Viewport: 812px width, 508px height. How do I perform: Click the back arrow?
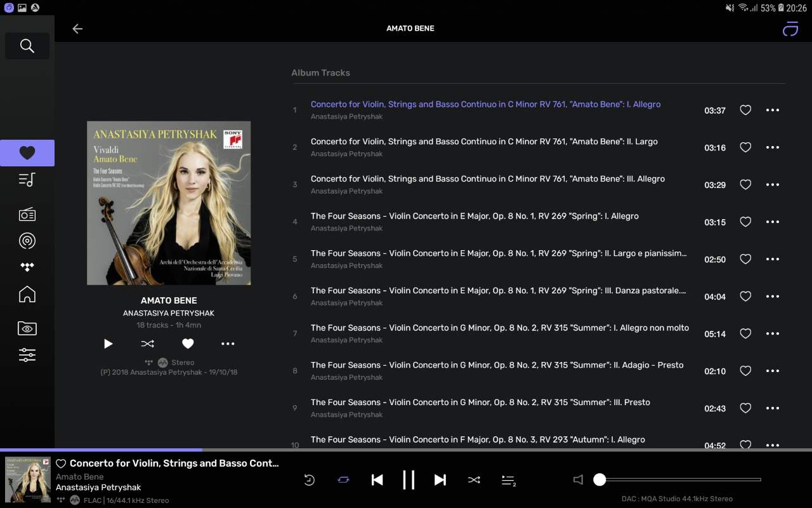[77, 29]
